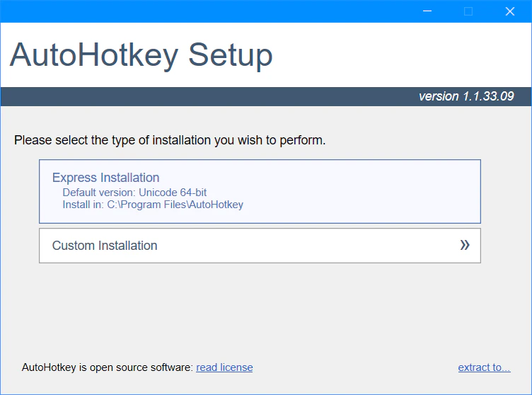Screen dimensions: 532x395
Task: Click the 'Default version: Unicode 64-bit' line
Action: [134, 193]
